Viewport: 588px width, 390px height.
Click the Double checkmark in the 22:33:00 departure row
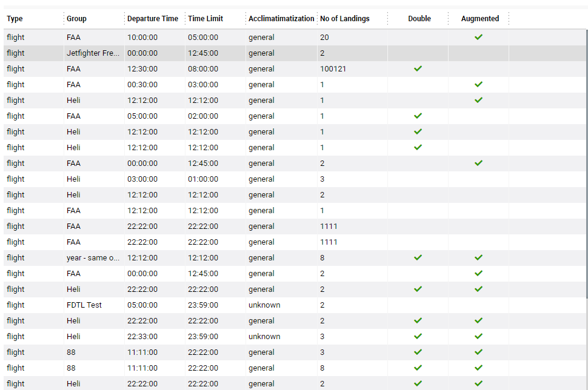[418, 336]
